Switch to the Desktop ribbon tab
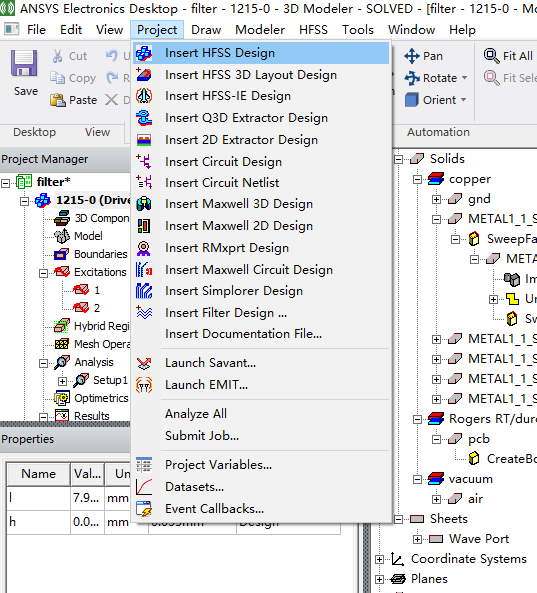The width and height of the screenshot is (537, 593). click(34, 132)
